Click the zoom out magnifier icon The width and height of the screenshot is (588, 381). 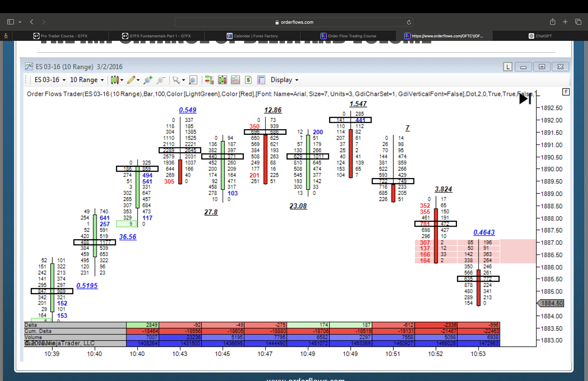pos(161,80)
